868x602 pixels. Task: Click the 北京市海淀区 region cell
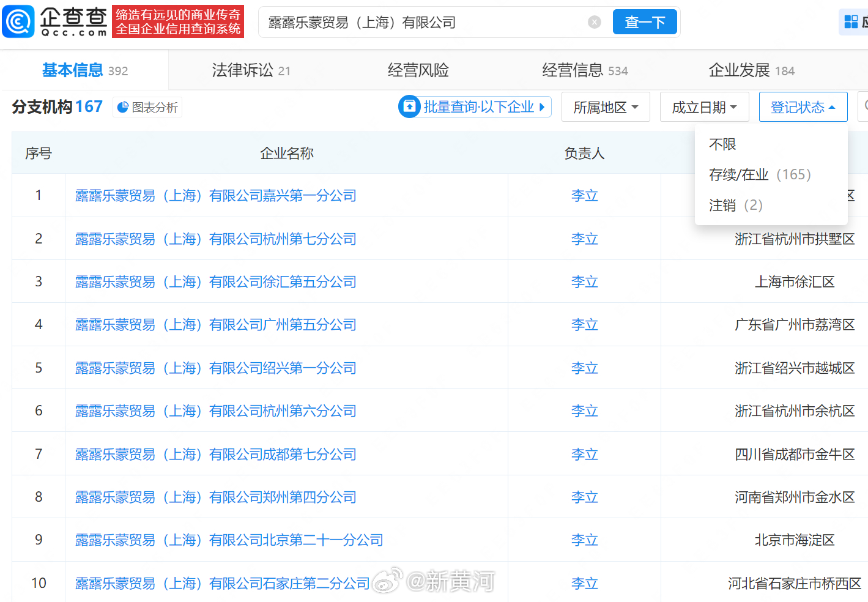[795, 540]
